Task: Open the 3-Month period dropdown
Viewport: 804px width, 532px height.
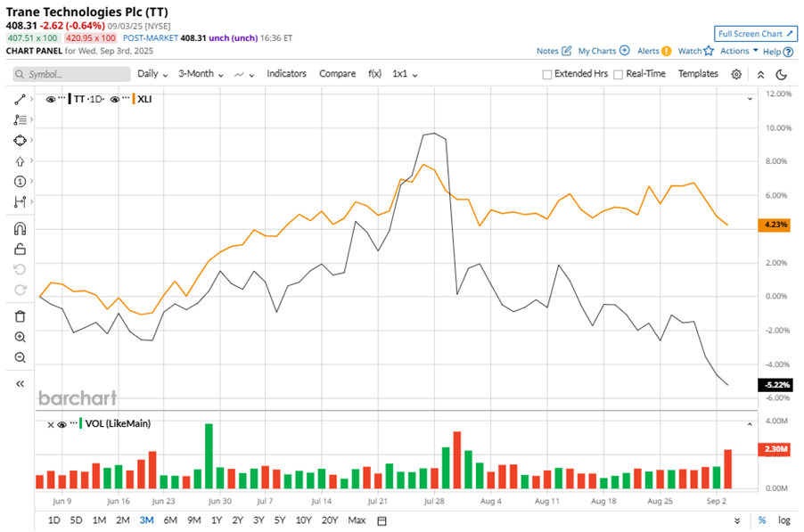Action: point(201,74)
